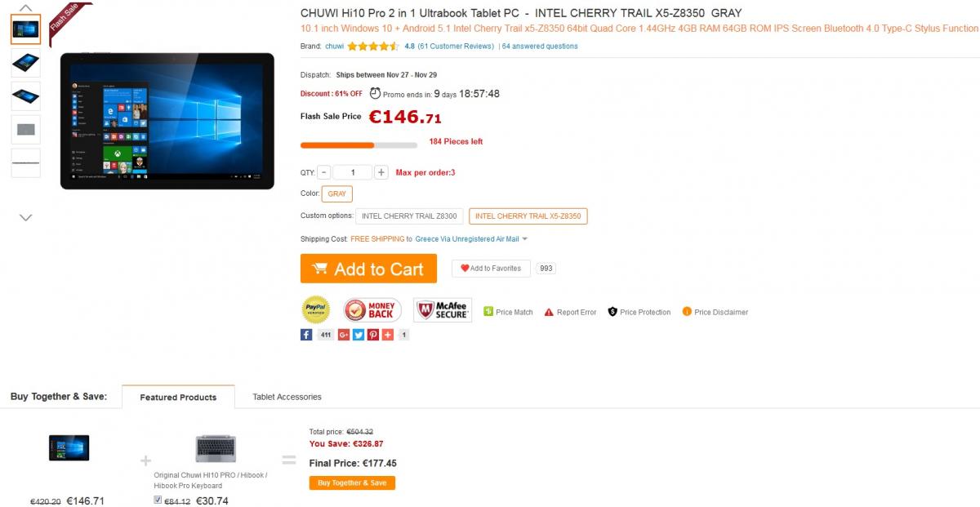
Task: Uncheck the Hibook Pro Keyboard checkbox
Action: [x=158, y=500]
